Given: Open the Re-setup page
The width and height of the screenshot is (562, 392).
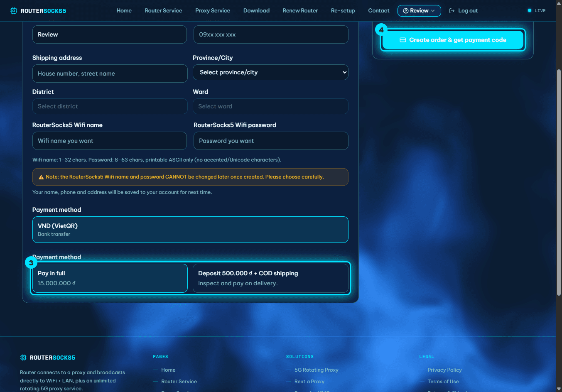Looking at the screenshot, I should (343, 11).
